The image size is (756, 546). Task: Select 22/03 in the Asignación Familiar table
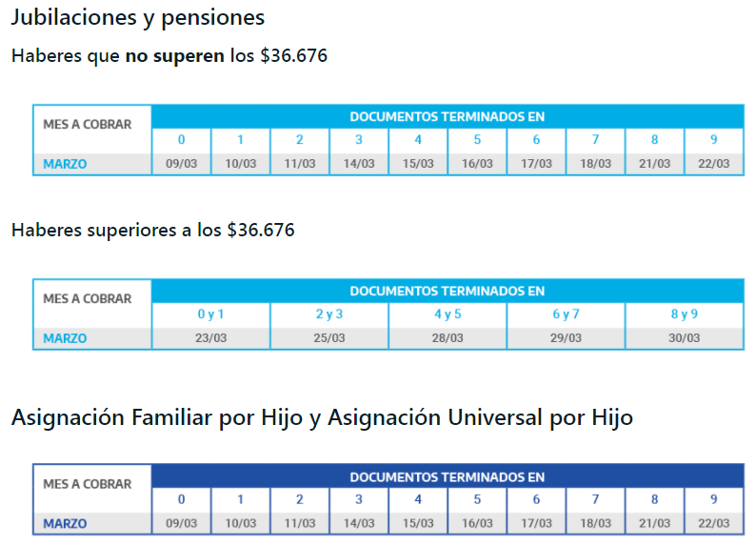pos(713,523)
